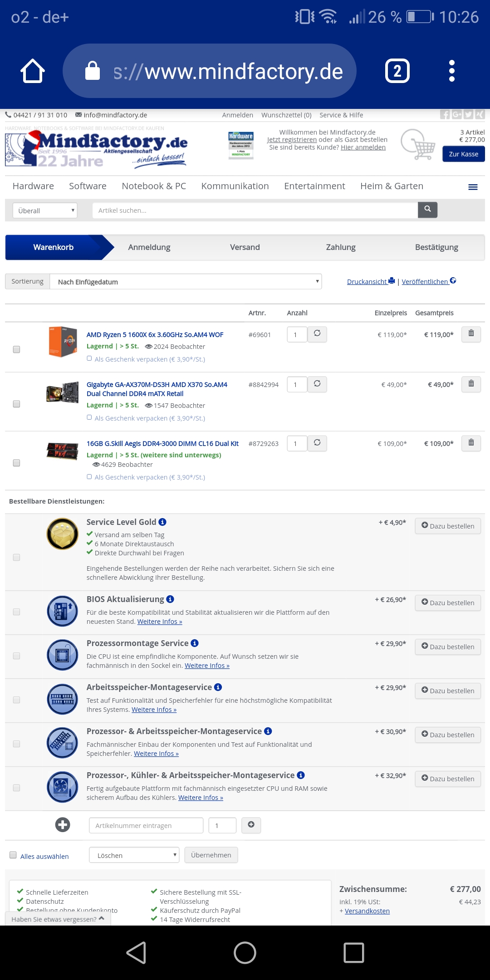Select the G.Skill Aegis row checkbox
Viewport: 490px width, 980px height.
pos(16,463)
